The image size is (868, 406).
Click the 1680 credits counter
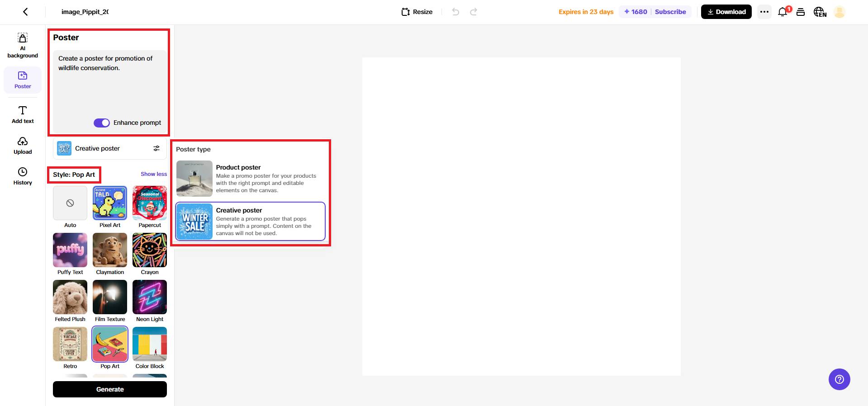coord(636,12)
